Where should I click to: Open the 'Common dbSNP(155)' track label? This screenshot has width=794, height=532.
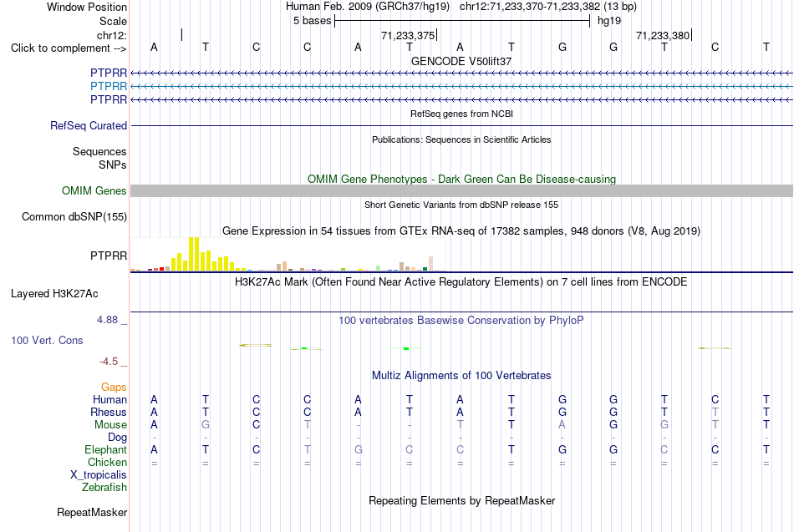coord(74,216)
